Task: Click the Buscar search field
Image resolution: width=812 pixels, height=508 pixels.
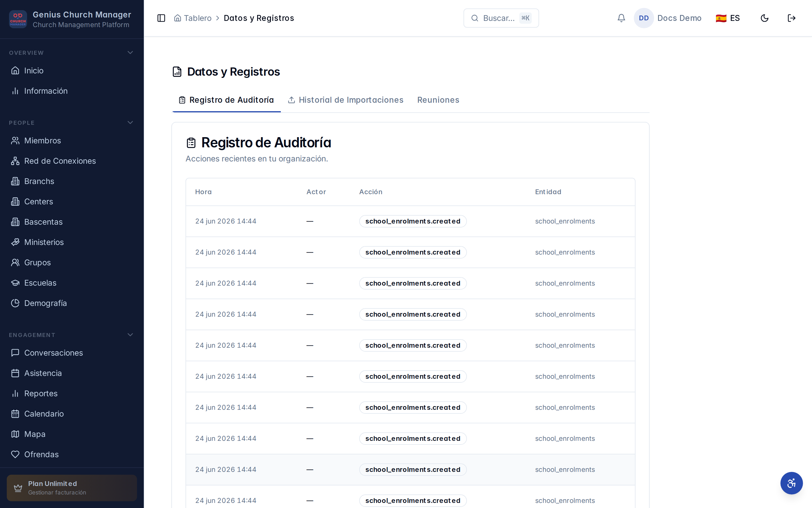Action: (501, 18)
